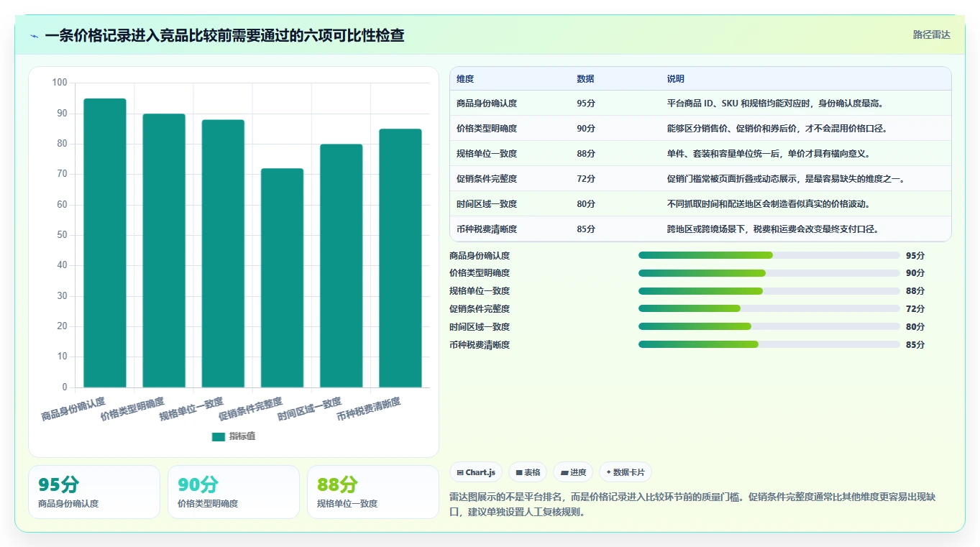Image resolution: width=980 pixels, height=547 pixels.
Task: Click the 90分 progress bar for 价格类型明确度
Action: pos(769,273)
